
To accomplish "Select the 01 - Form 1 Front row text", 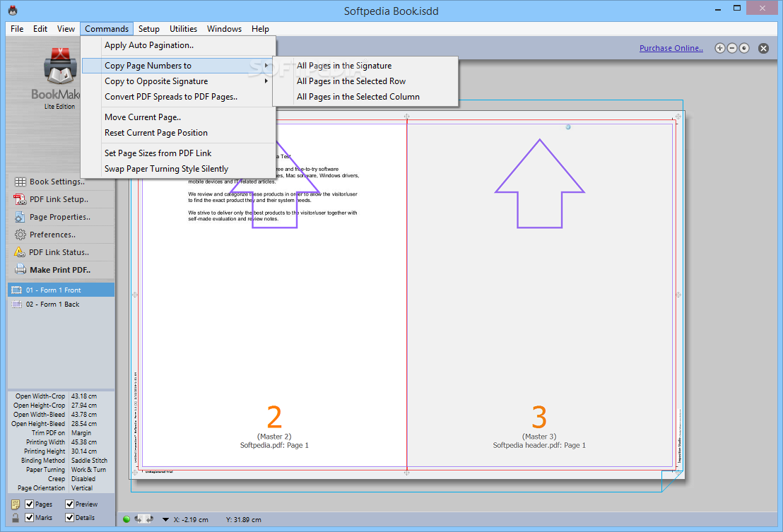I will click(54, 290).
